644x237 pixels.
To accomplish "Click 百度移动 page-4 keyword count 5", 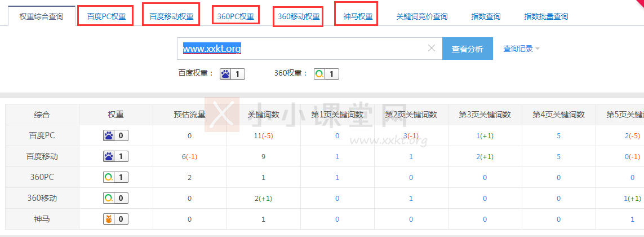I will (558, 157).
